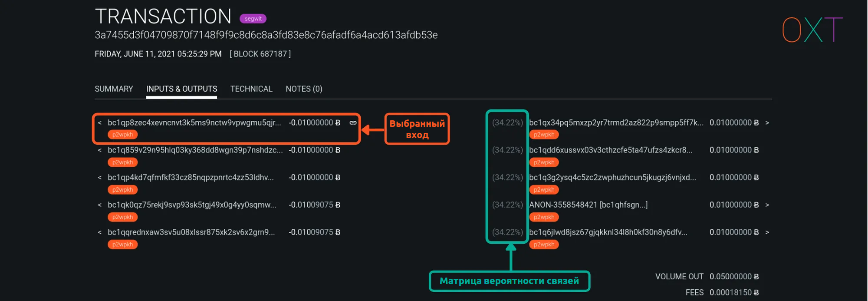Click left arrow beside bc1qp4kd7 input
This screenshot has width=868, height=301.
tap(100, 178)
